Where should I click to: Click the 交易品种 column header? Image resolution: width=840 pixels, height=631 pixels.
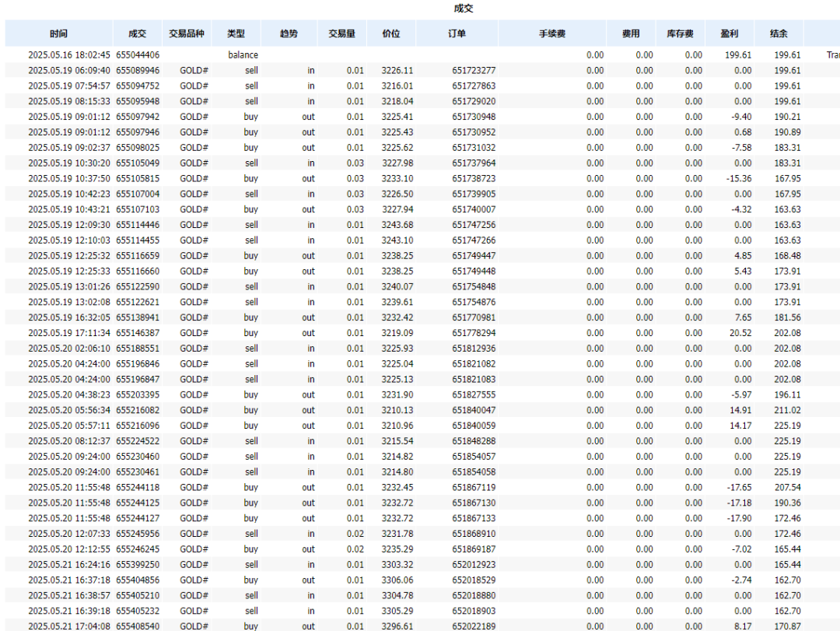(187, 33)
